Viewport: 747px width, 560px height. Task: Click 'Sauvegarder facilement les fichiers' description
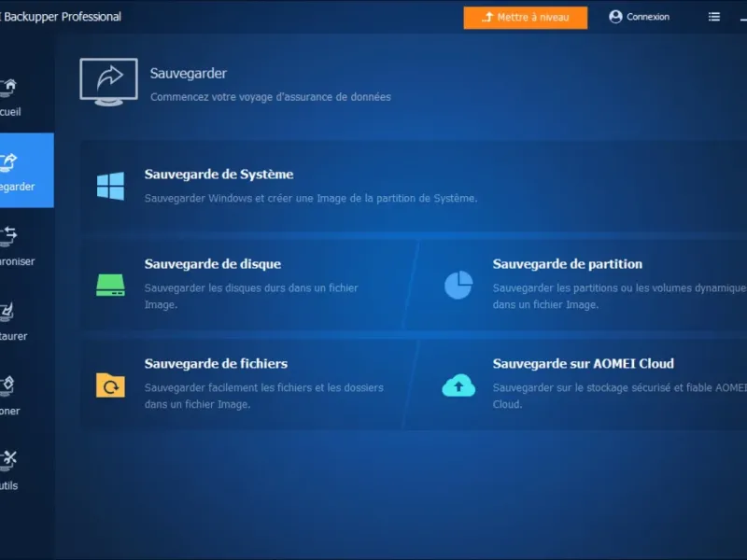[x=264, y=396]
